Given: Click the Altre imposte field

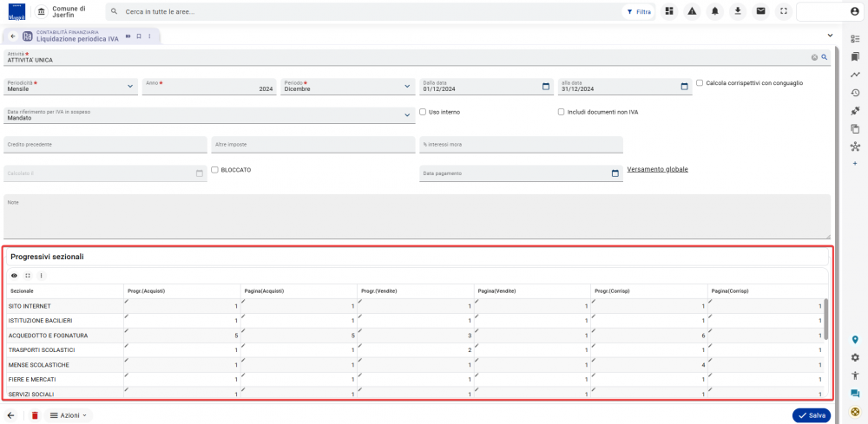Looking at the screenshot, I should 313,144.
